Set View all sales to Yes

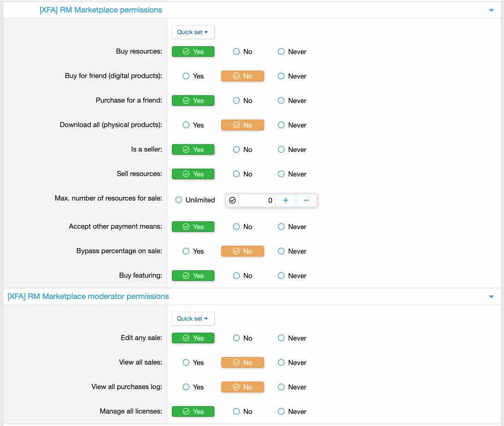click(x=186, y=363)
